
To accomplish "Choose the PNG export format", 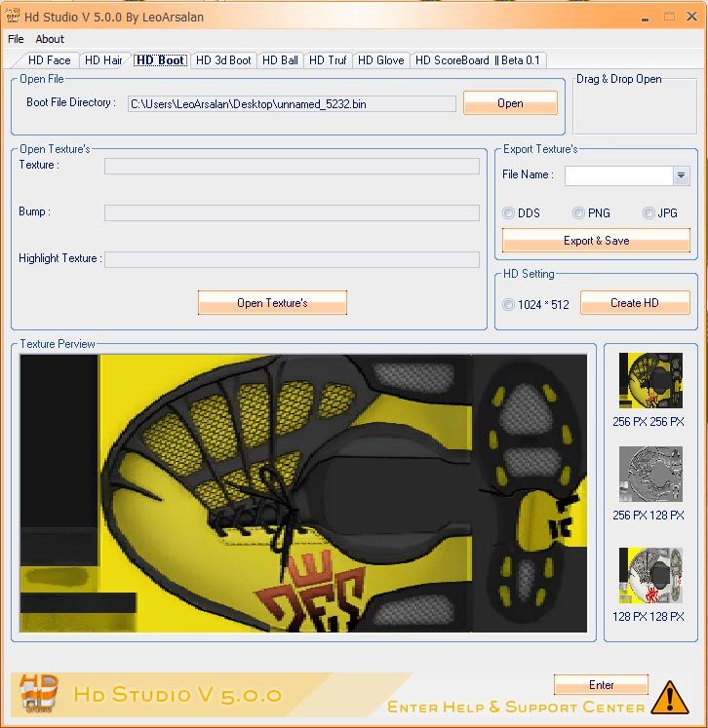I will [578, 213].
